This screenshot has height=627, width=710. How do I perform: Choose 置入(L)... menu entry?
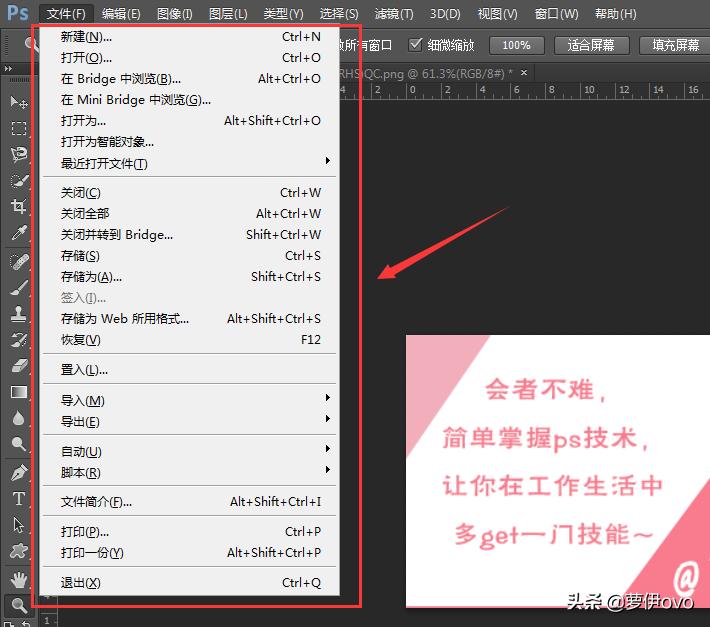click(190, 370)
